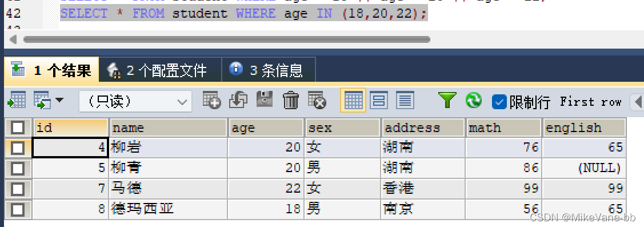
Task: Sort by the name column header
Action: tap(168, 128)
